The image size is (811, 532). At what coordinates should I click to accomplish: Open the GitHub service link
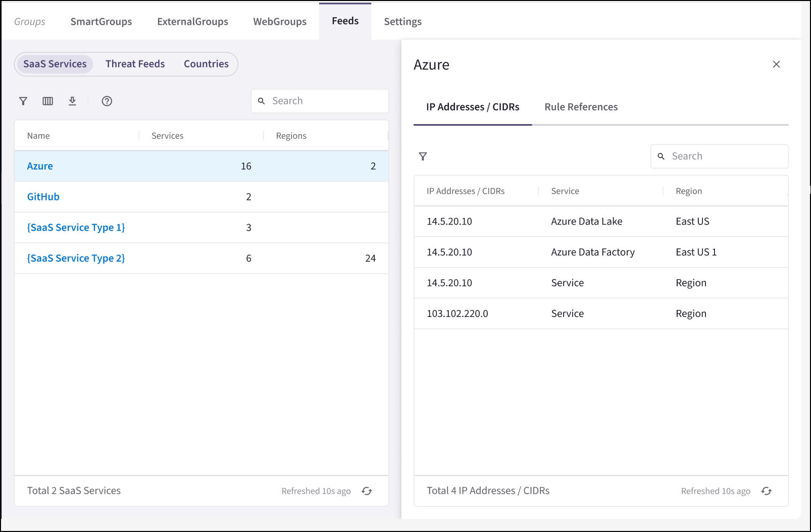[43, 197]
